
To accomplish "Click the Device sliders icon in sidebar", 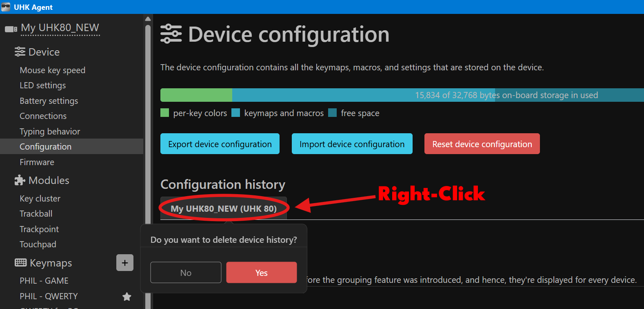I will [20, 52].
